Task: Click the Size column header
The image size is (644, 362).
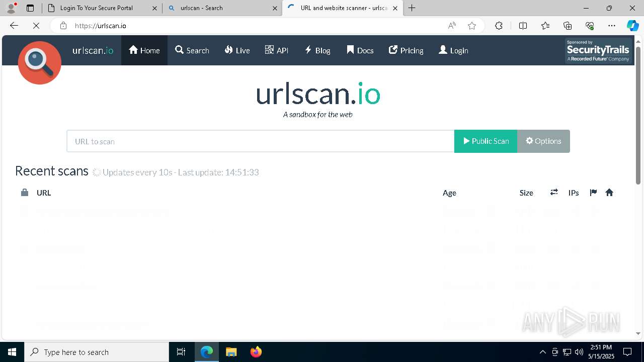Action: (x=526, y=193)
